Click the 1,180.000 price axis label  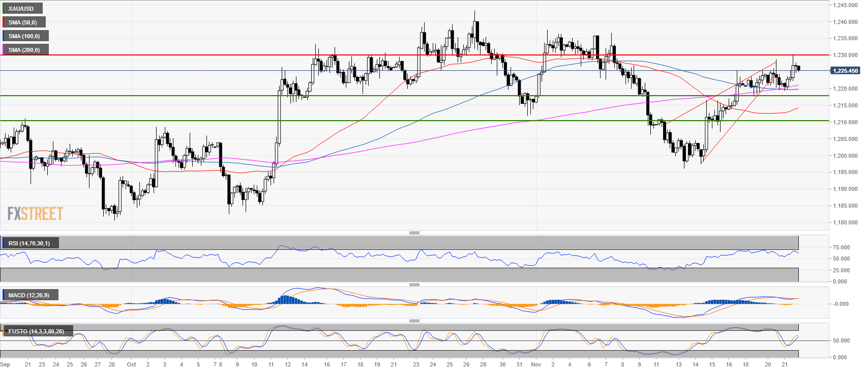845,222
